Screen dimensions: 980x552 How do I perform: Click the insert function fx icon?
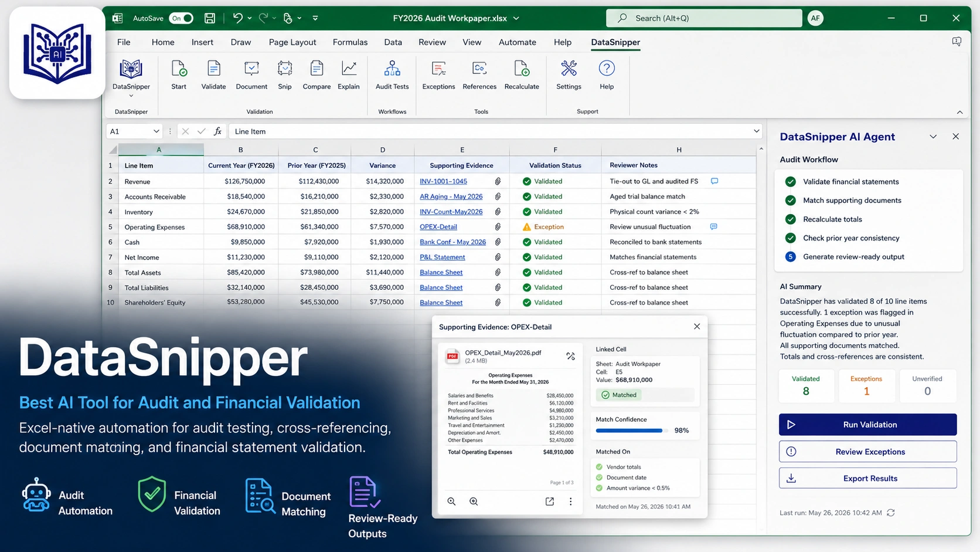(x=217, y=131)
